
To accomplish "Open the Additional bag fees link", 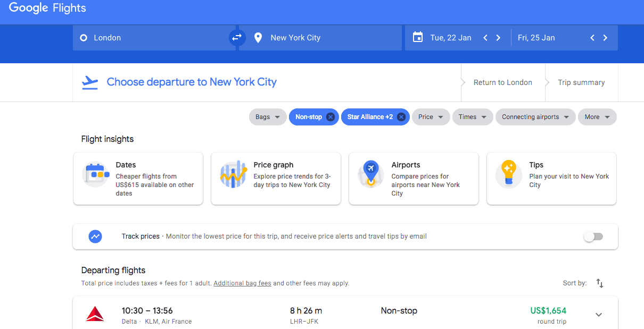I will (242, 283).
